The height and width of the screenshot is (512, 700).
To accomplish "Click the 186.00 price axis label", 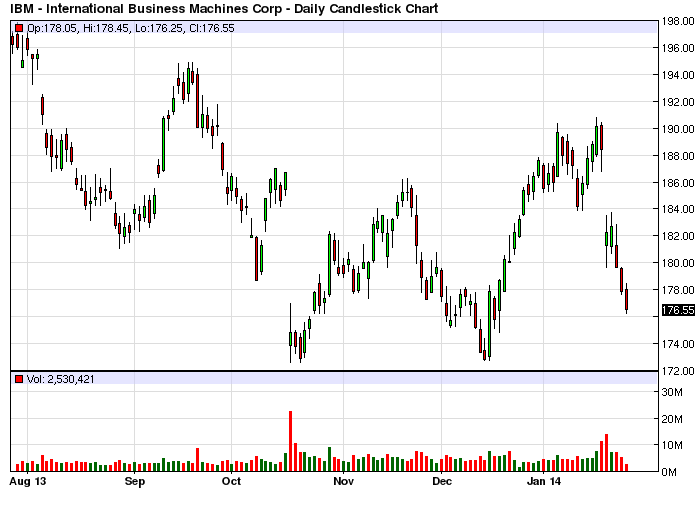I will point(678,183).
